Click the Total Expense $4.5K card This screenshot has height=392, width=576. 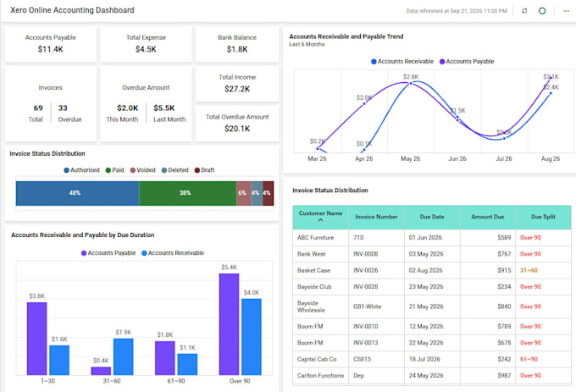[x=146, y=44]
